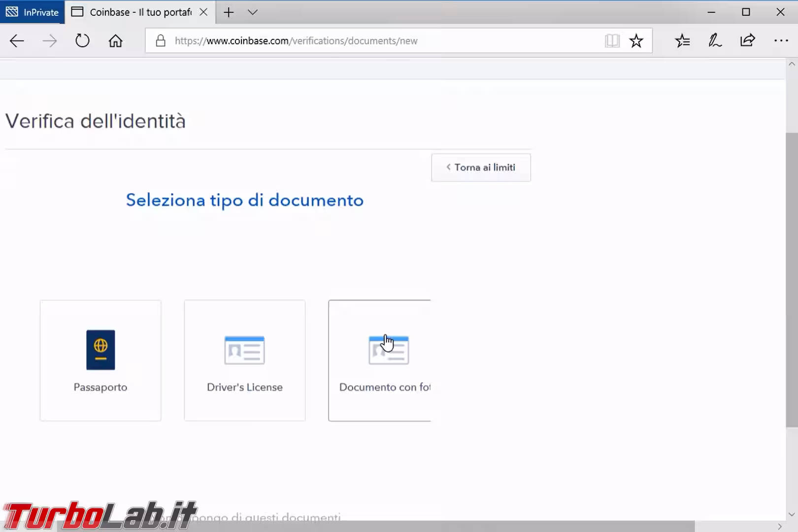Add page to favorites star
Screen dimensions: 798x532
(x=636, y=41)
